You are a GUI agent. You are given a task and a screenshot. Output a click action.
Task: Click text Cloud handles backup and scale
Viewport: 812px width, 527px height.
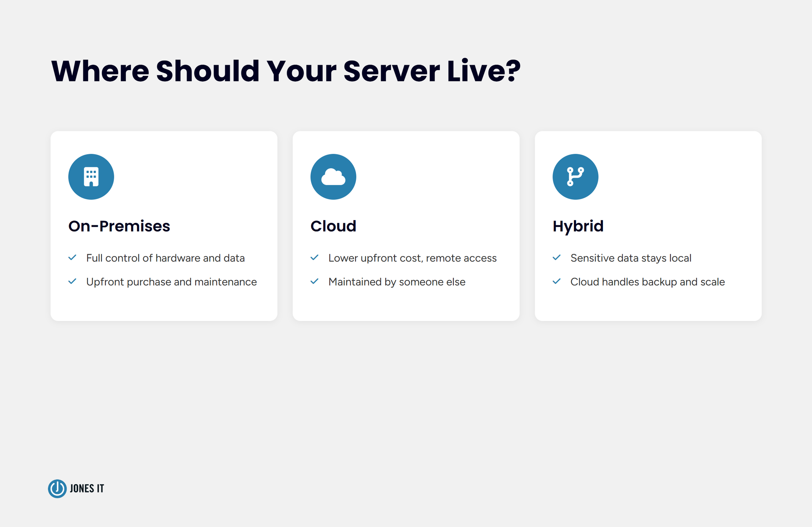(x=648, y=282)
